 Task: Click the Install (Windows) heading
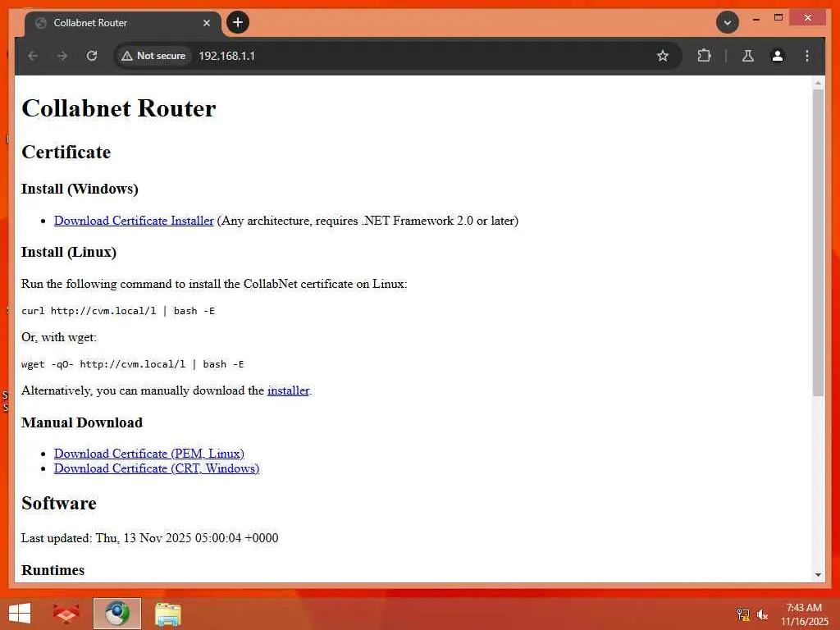pyautogui.click(x=80, y=189)
